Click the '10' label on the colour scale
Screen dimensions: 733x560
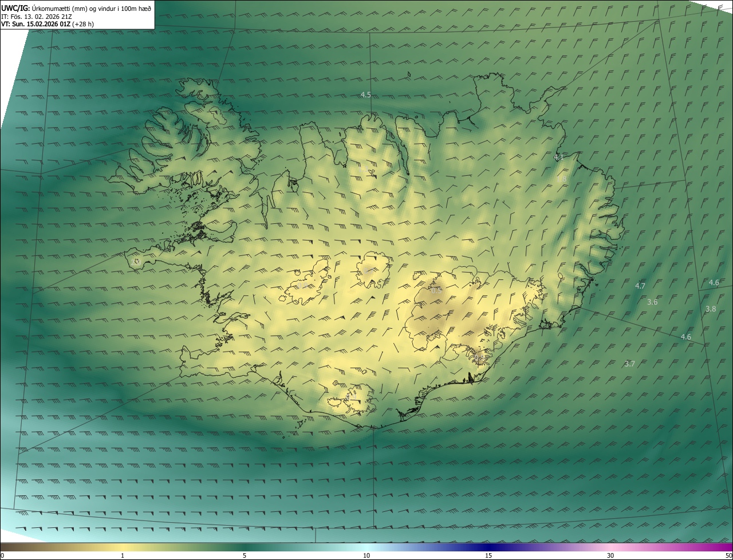click(x=366, y=555)
